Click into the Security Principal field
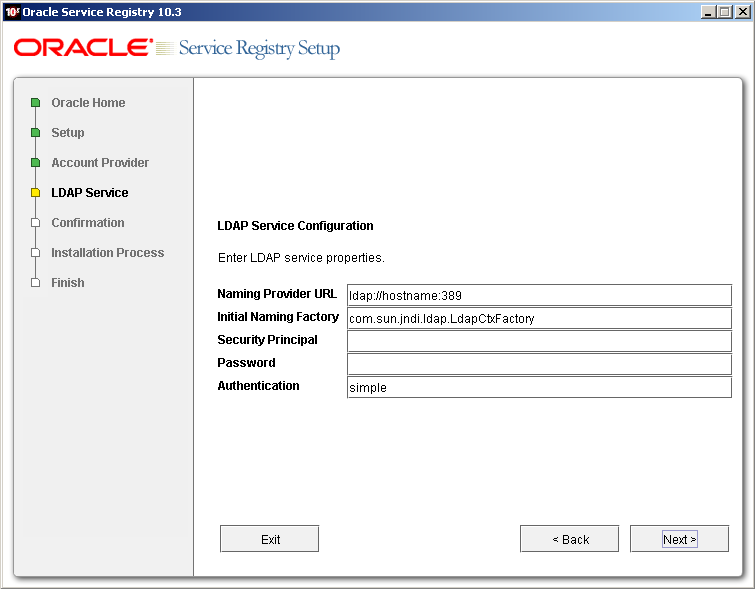755x589 pixels. 539,341
